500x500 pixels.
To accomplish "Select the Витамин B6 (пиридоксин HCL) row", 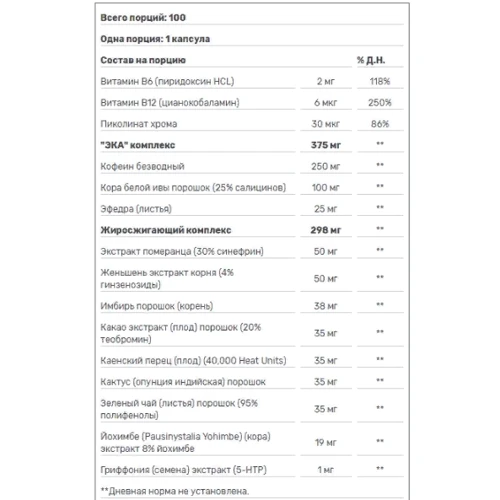I will coord(252,82).
